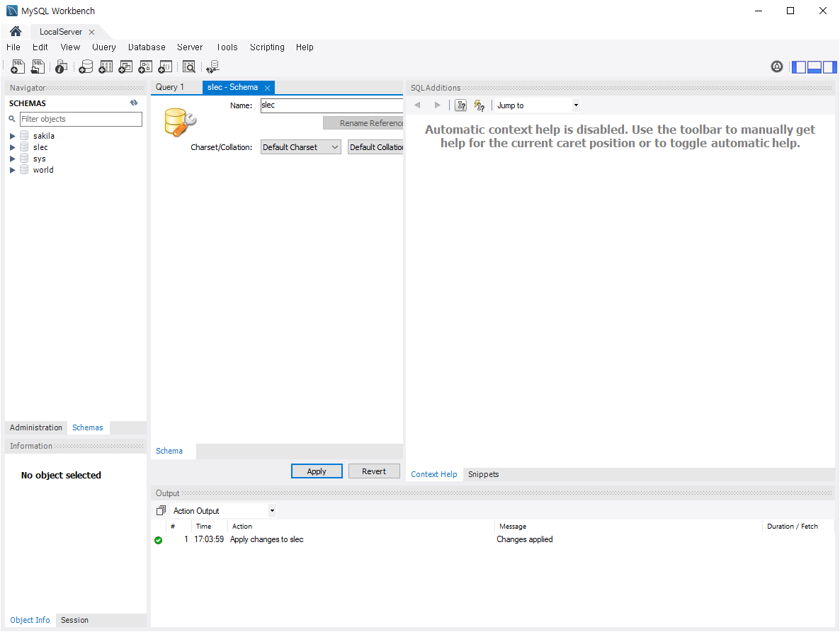Go back in context help history
The height and width of the screenshot is (632, 840).
click(x=417, y=105)
